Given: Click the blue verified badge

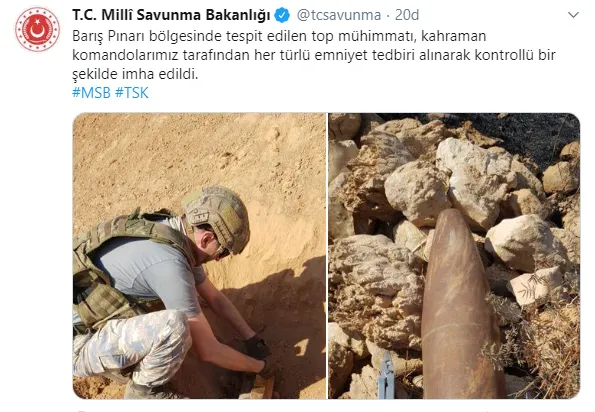Looking at the screenshot, I should [x=282, y=15].
